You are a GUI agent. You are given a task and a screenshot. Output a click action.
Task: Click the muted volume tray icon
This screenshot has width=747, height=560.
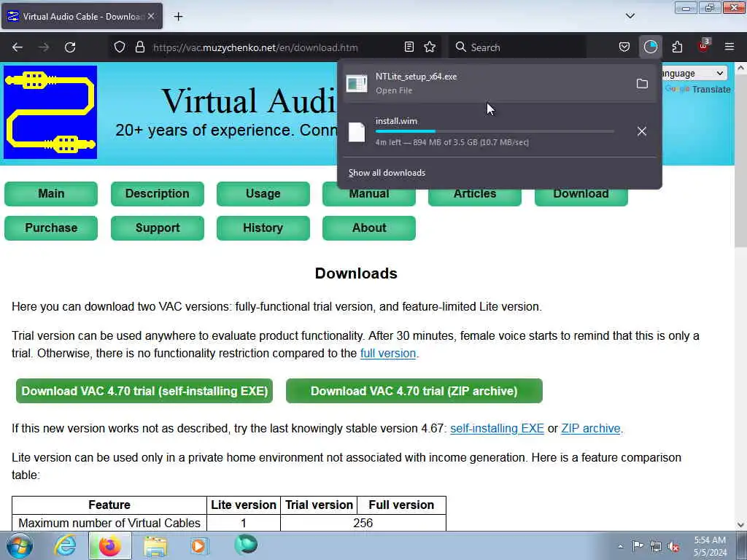coord(673,547)
